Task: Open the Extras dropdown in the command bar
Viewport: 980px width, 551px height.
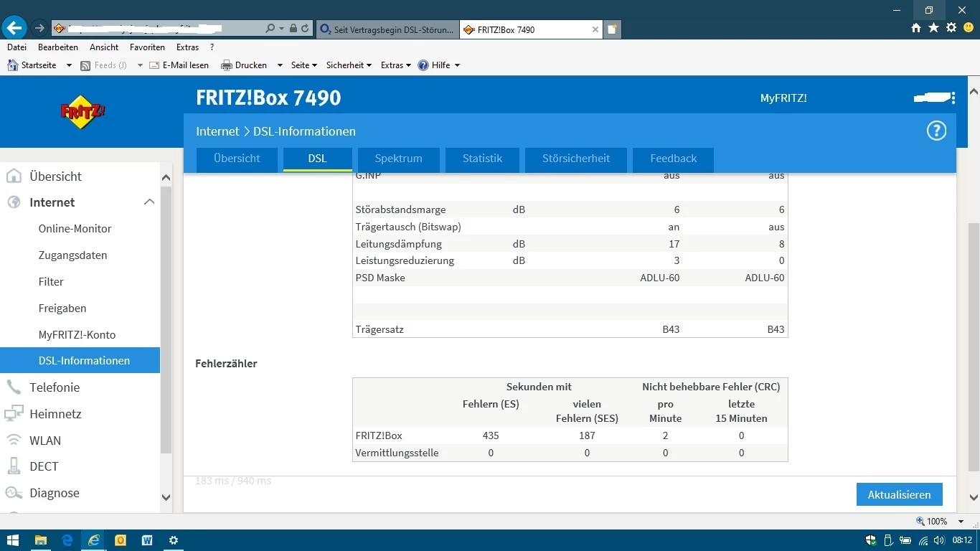Action: pyautogui.click(x=396, y=65)
